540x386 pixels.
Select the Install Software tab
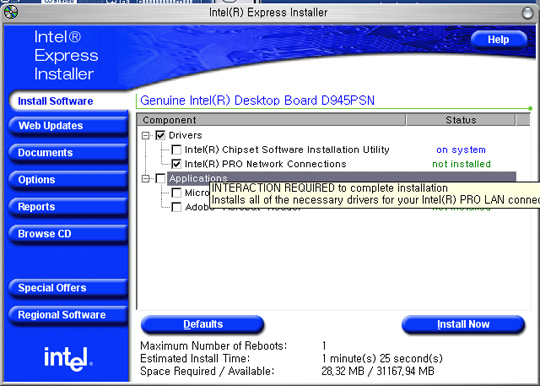[x=69, y=101]
